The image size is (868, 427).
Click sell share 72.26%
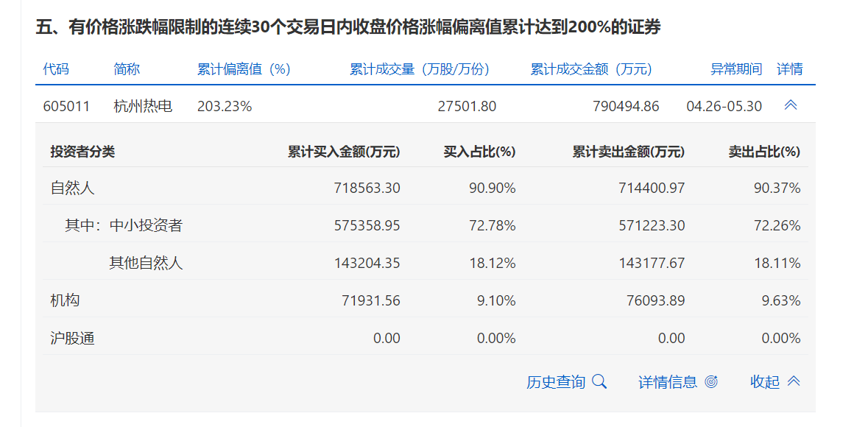[777, 226]
